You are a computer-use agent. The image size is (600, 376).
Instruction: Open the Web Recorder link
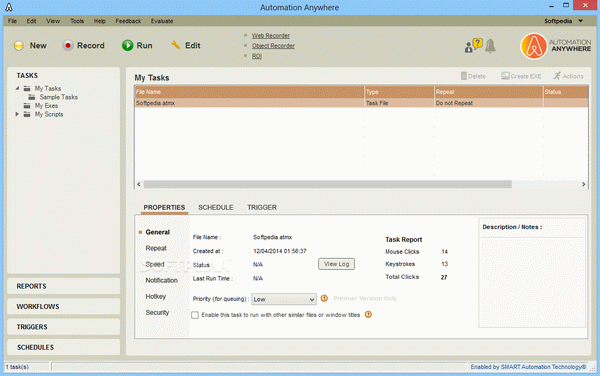coord(271,36)
